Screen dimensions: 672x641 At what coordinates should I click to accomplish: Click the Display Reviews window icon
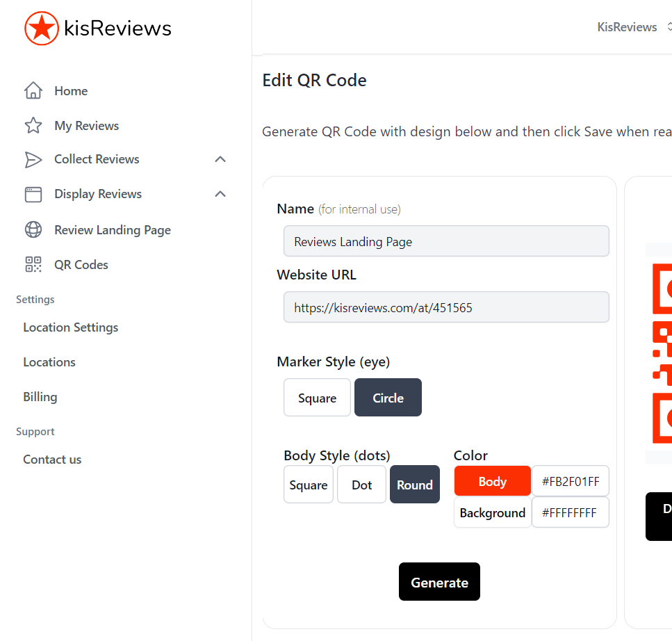33,194
